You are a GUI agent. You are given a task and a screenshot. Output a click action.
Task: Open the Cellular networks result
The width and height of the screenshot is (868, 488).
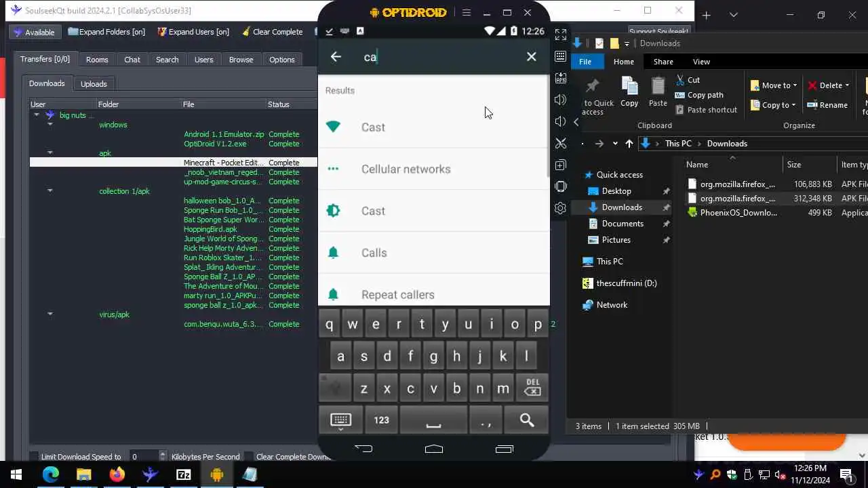click(434, 169)
